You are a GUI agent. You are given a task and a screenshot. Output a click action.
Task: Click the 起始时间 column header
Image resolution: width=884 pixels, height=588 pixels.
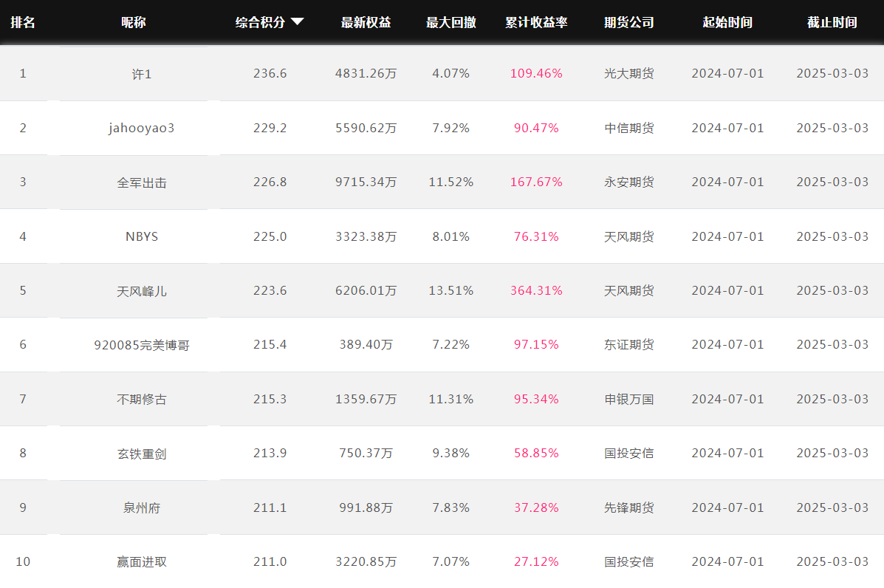click(x=727, y=22)
